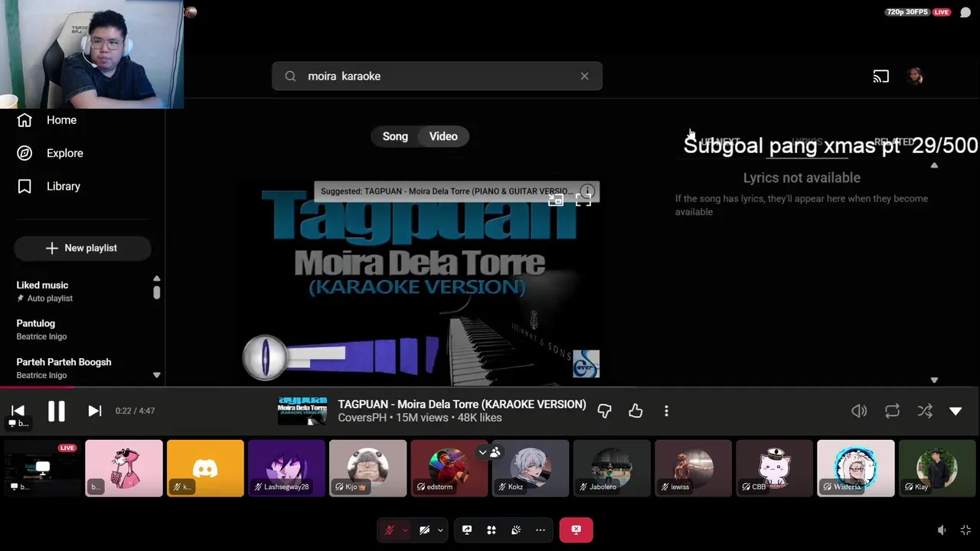Select lewiss's participant tile

point(693,468)
